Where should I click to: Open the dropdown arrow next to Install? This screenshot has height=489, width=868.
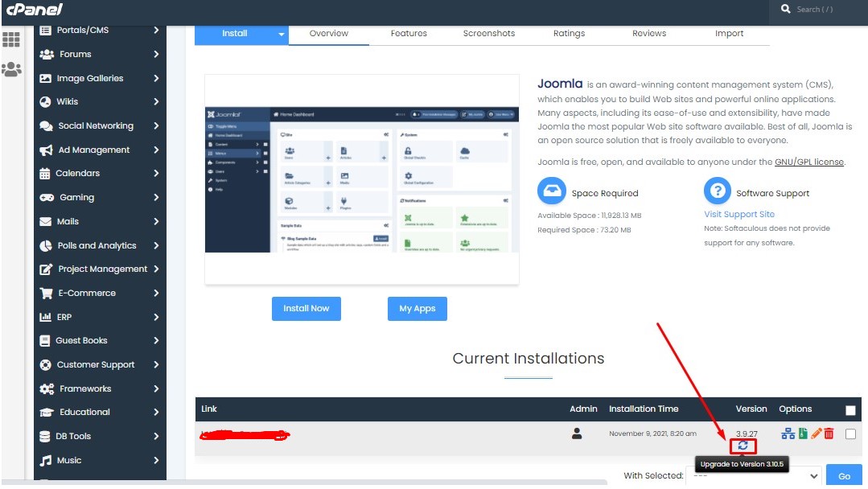282,34
